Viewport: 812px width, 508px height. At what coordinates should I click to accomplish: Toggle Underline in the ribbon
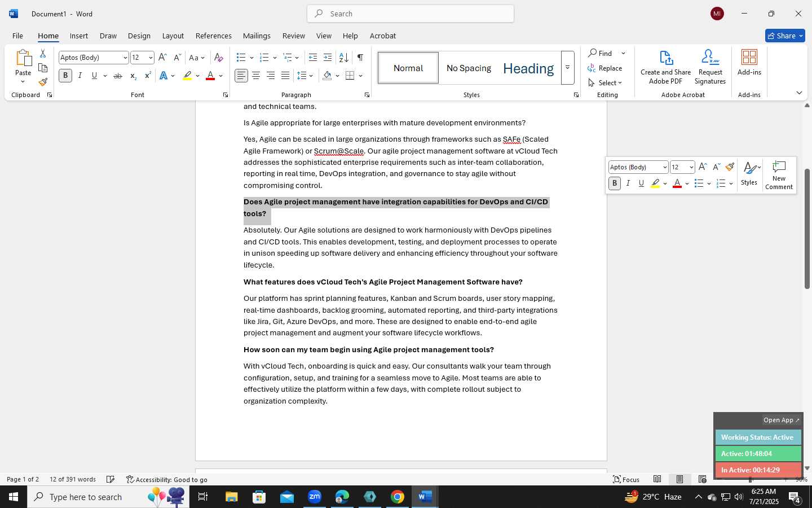pos(94,76)
